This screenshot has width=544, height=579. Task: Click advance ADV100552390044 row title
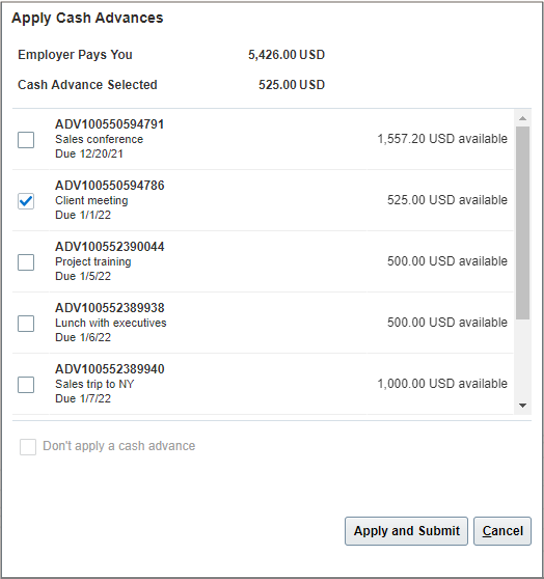point(110,247)
